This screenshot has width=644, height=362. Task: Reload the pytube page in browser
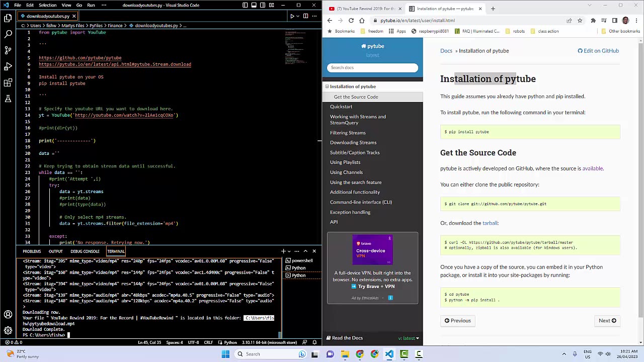click(351, 21)
